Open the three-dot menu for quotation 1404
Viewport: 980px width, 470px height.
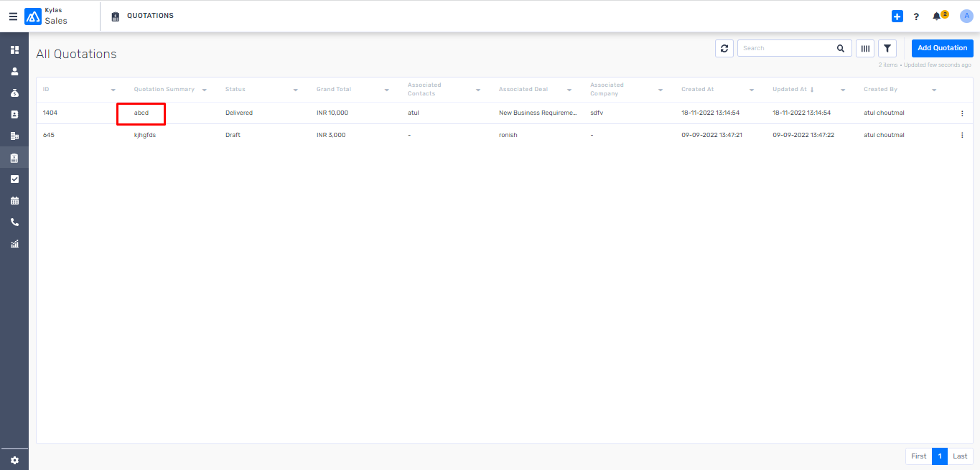[x=962, y=113]
